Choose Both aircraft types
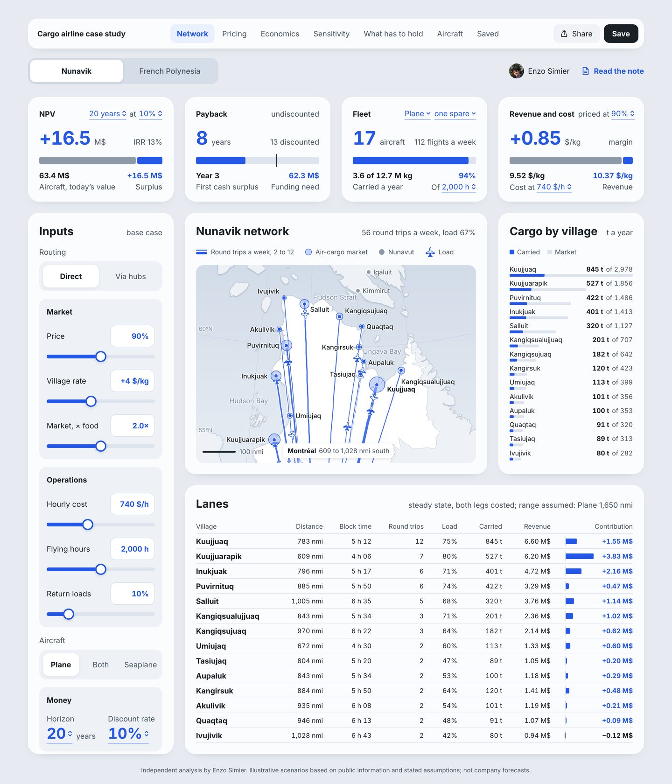672x784 pixels. (x=100, y=665)
